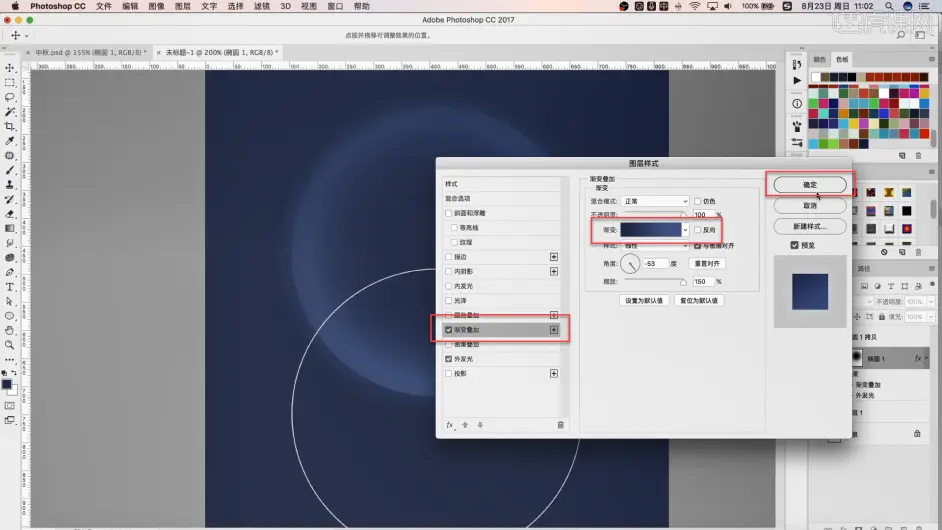Move effect down with the down arrow

tap(480, 425)
